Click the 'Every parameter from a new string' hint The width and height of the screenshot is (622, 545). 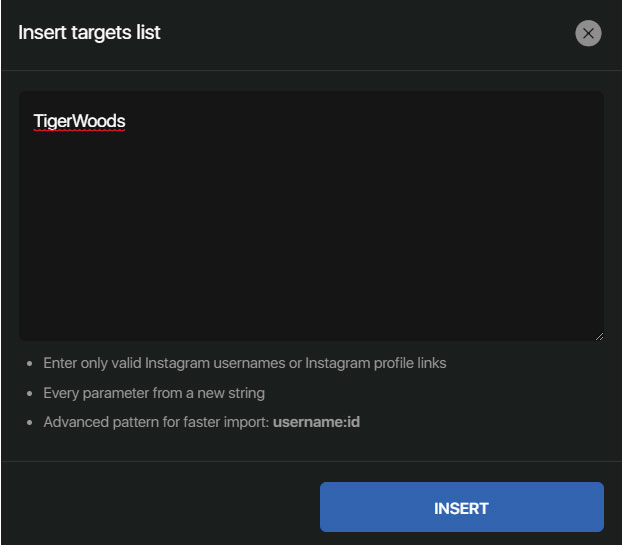153,393
